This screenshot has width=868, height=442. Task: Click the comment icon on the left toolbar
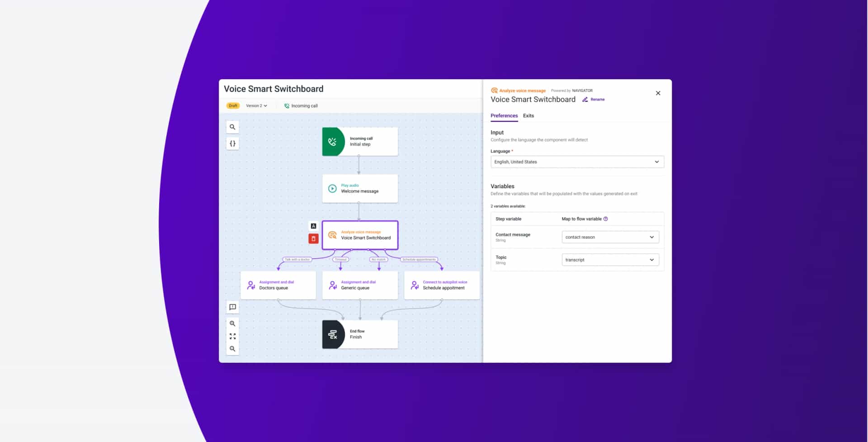point(232,307)
